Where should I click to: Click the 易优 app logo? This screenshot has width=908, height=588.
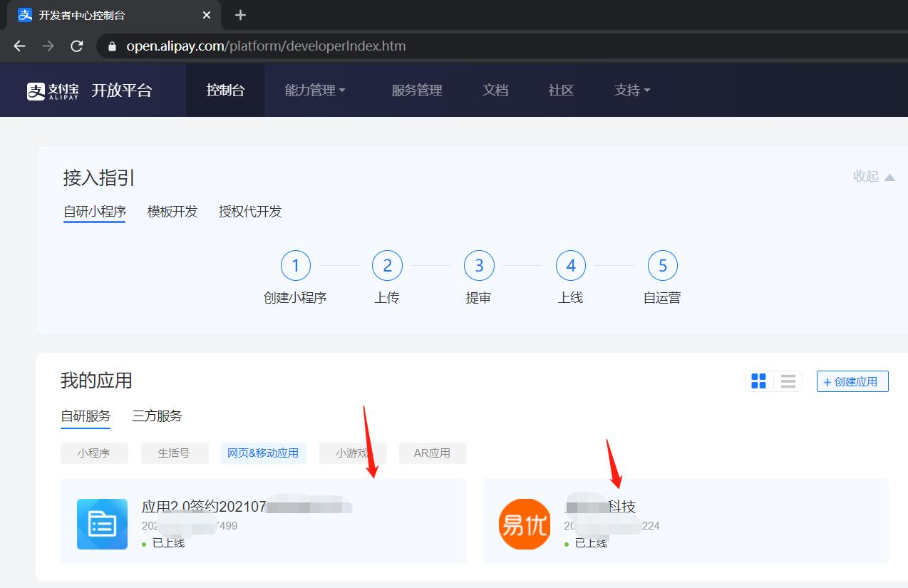point(525,524)
